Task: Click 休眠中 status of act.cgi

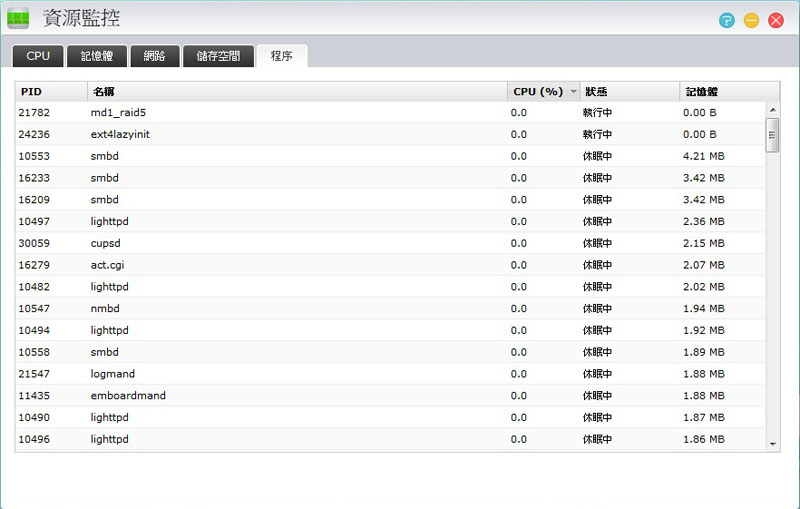Action: tap(597, 265)
